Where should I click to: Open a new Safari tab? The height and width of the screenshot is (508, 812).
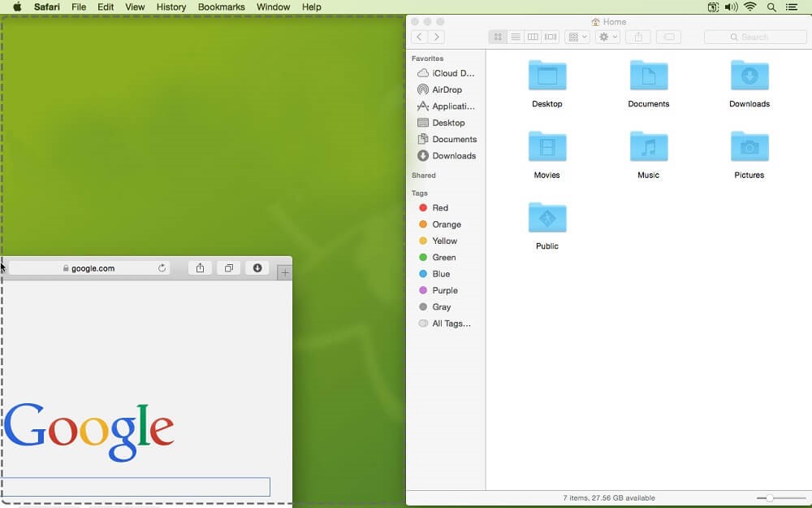pos(285,272)
